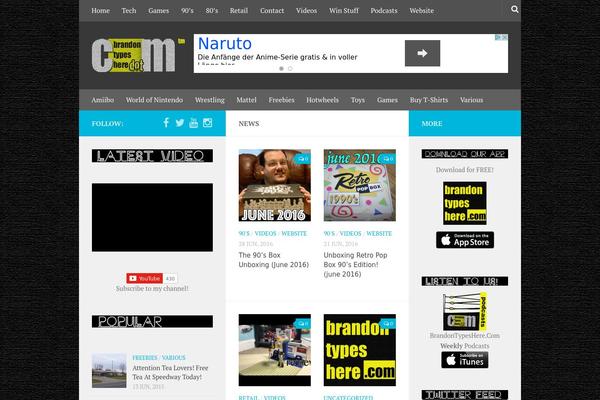Click the brandon types here app icon
Viewport: 600px width, 400px height.
465,203
